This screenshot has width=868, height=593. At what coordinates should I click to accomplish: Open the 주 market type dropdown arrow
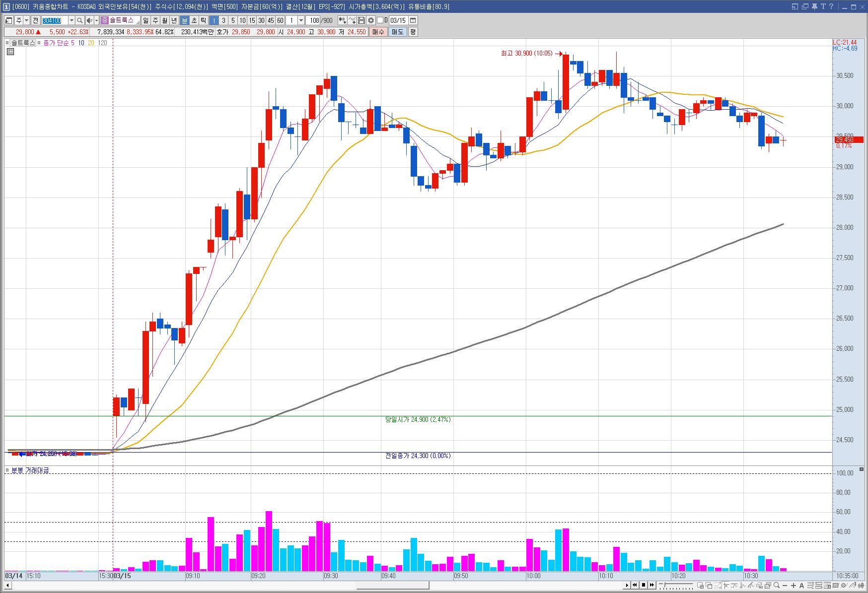(x=26, y=20)
